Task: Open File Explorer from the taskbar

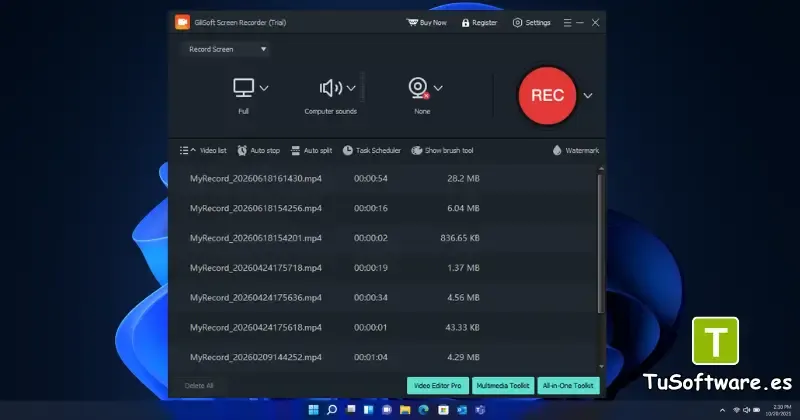Action: point(405,410)
